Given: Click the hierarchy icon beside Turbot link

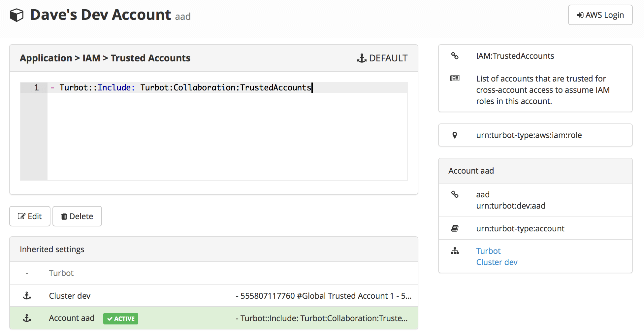Looking at the screenshot, I should point(455,251).
